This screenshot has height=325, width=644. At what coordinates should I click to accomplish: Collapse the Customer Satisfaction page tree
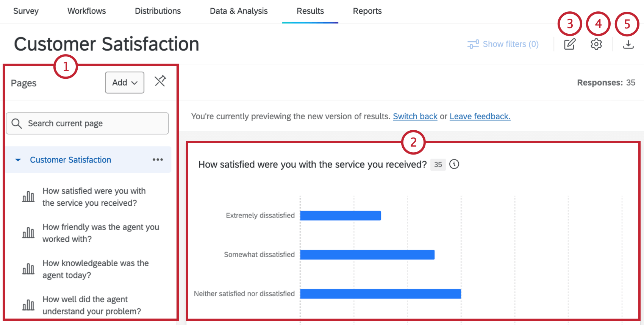(18, 160)
